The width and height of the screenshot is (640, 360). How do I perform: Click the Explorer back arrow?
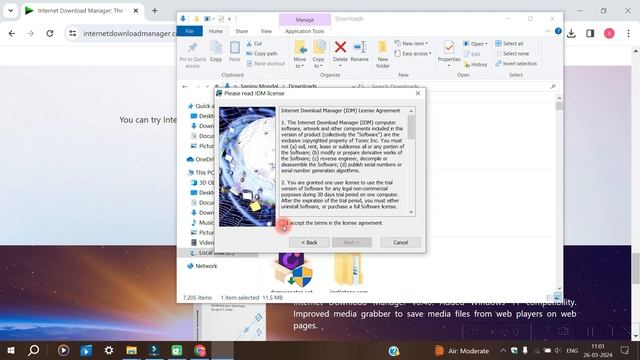[185, 87]
